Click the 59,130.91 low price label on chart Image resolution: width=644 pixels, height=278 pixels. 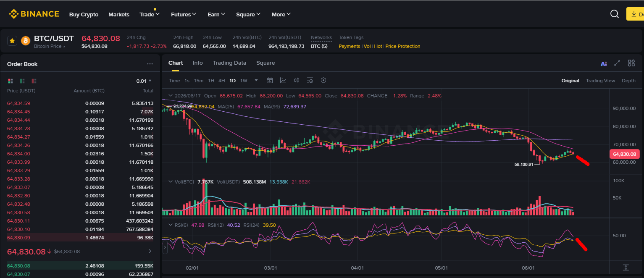524,164
